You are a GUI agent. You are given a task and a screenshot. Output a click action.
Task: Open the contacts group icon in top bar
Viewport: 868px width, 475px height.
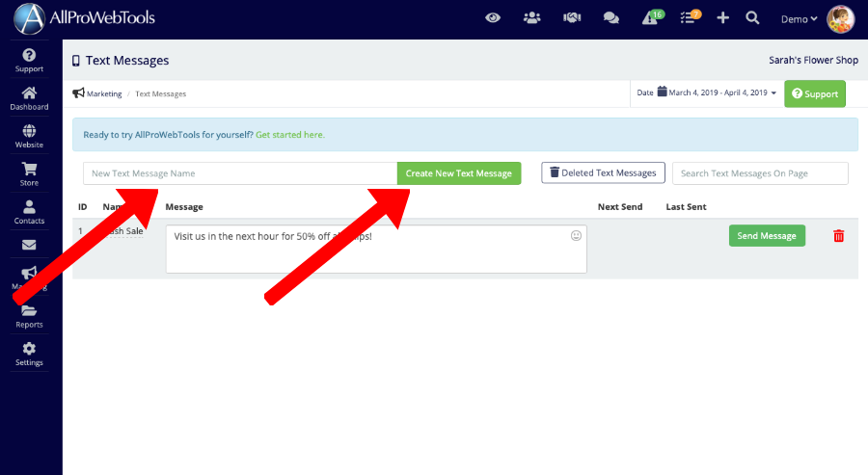pos(532,18)
